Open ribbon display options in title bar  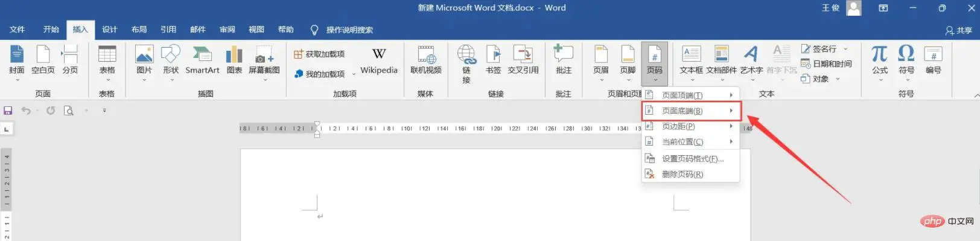pyautogui.click(x=883, y=8)
